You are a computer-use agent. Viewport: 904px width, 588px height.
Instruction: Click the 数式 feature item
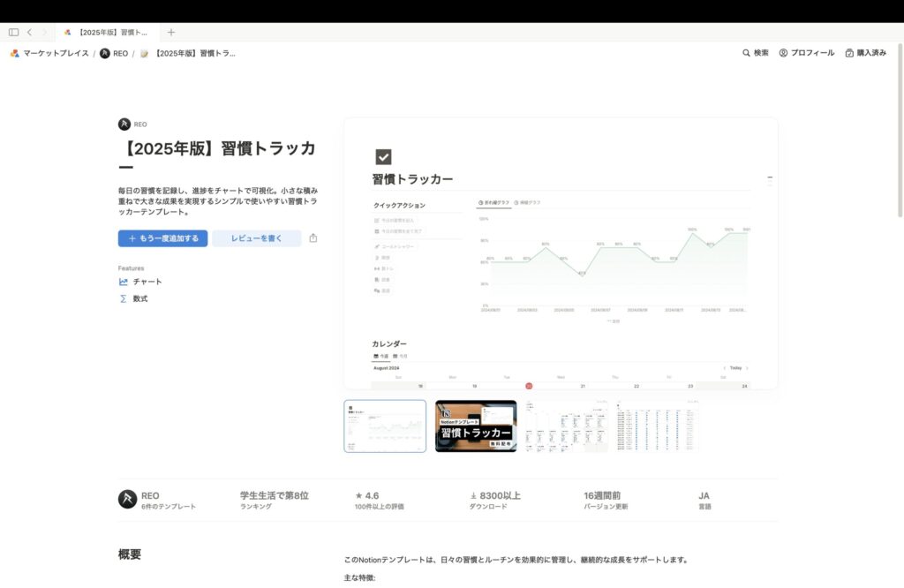point(139,298)
